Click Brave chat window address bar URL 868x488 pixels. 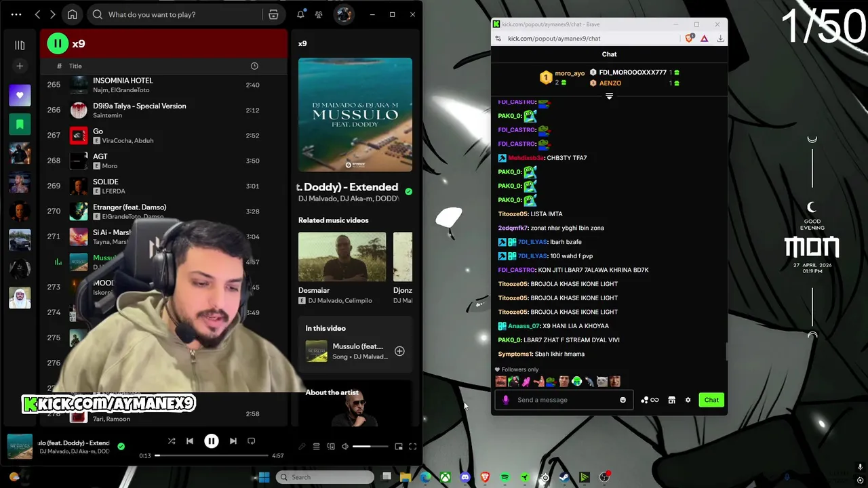(554, 39)
